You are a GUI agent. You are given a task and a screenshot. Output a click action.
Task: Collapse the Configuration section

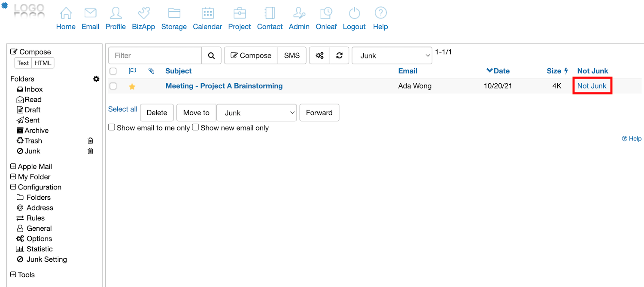(x=13, y=187)
